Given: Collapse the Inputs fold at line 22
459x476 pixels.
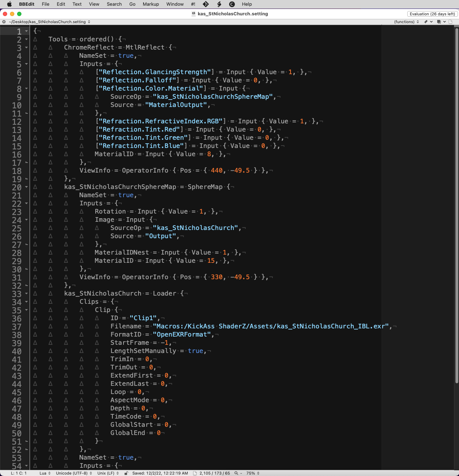Looking at the screenshot, I should [x=26, y=204].
